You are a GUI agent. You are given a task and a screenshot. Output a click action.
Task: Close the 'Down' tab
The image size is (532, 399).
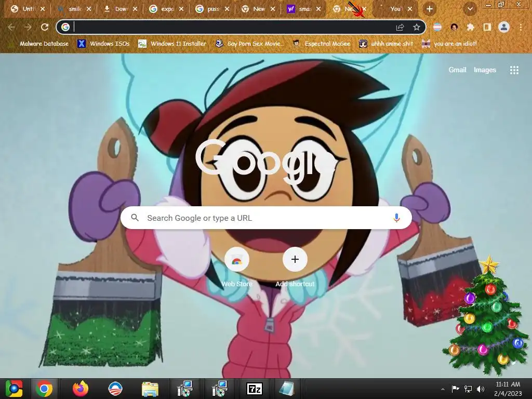135,9
